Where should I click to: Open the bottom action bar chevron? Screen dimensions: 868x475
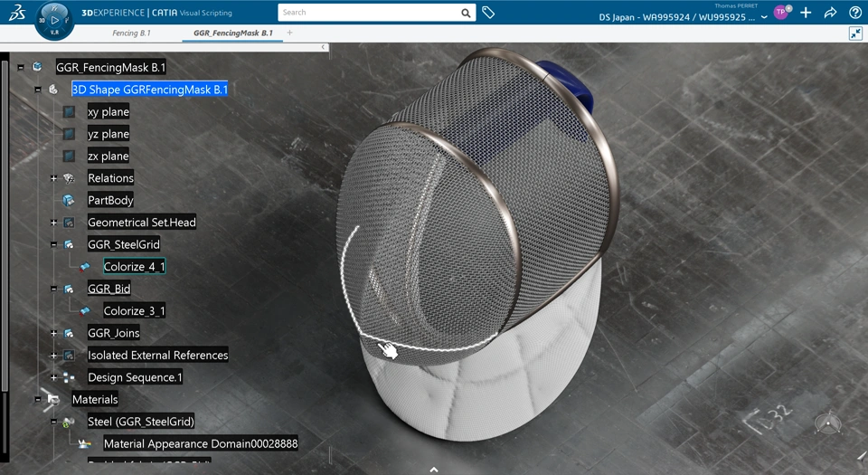pos(434,470)
